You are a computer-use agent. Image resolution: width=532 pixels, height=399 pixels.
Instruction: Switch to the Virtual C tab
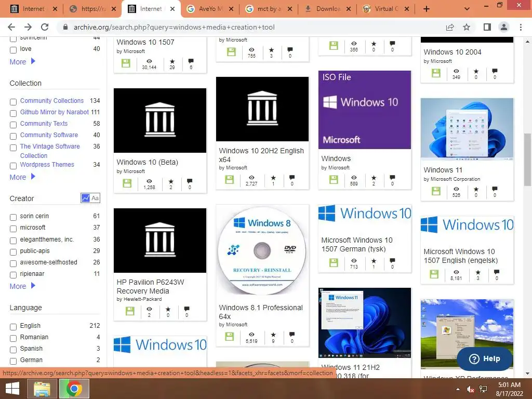click(x=386, y=9)
